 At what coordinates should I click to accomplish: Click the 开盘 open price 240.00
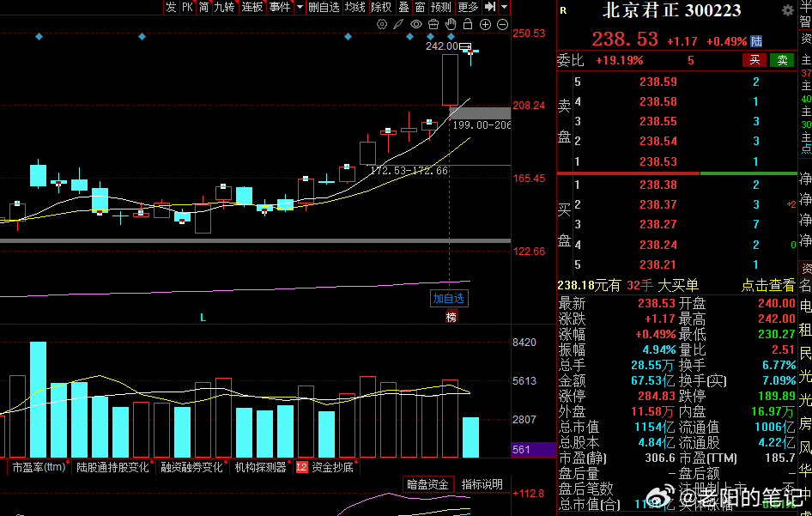click(x=776, y=304)
